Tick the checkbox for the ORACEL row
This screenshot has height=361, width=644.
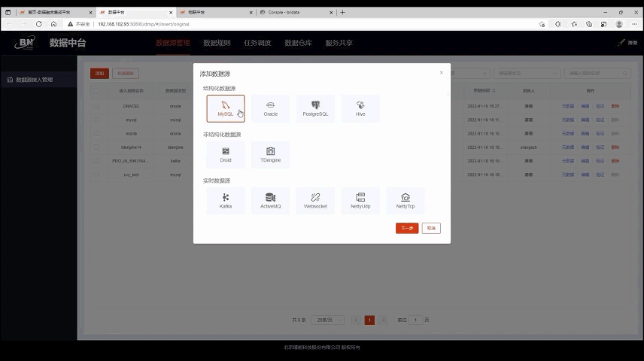96,106
